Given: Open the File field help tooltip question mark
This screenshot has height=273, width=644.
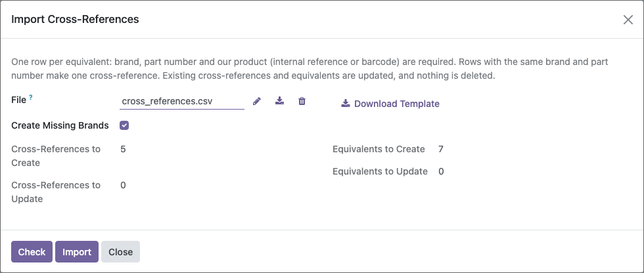Looking at the screenshot, I should tap(31, 98).
